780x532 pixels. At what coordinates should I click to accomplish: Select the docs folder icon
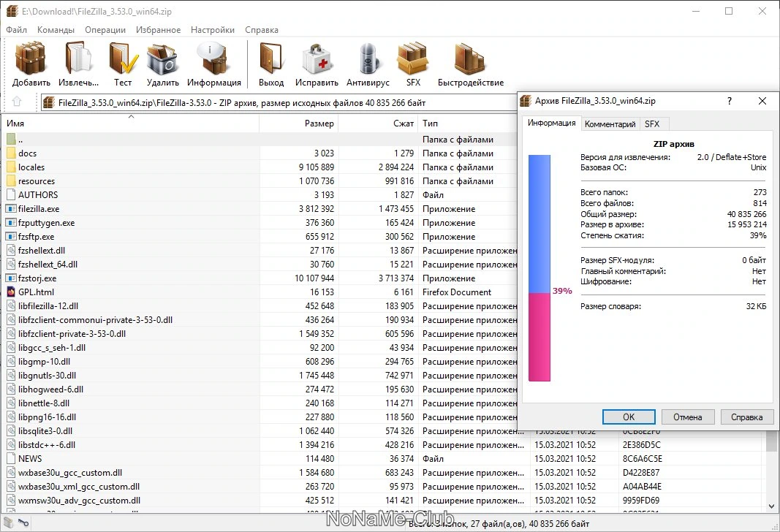point(12,153)
